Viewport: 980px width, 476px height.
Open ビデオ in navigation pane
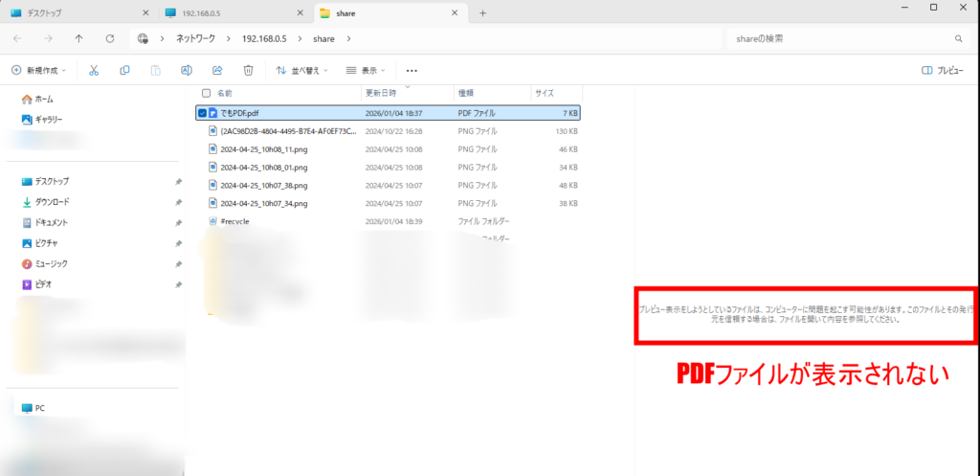pos(37,284)
